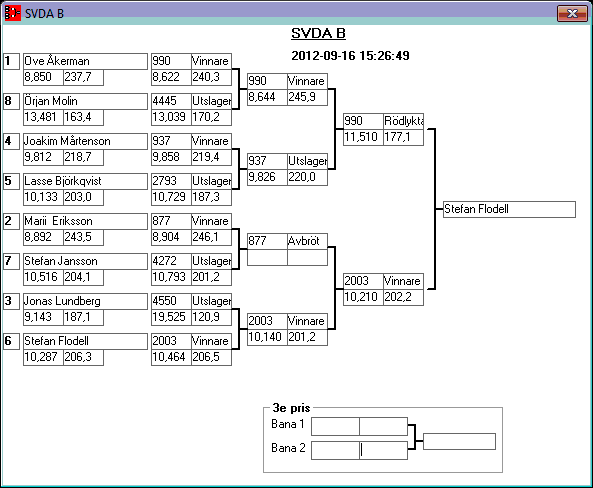
Task: Select the 3e pris winner result box
Action: pos(459,441)
